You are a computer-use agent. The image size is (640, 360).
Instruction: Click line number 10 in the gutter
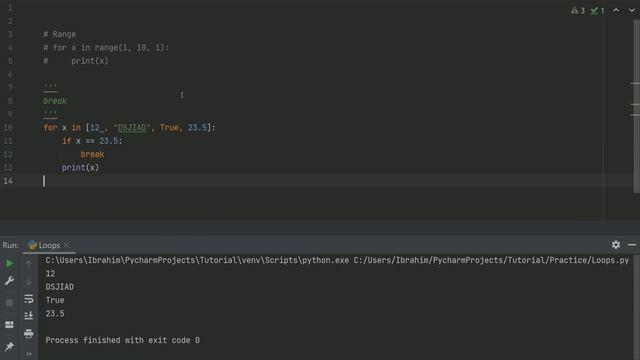coord(8,128)
